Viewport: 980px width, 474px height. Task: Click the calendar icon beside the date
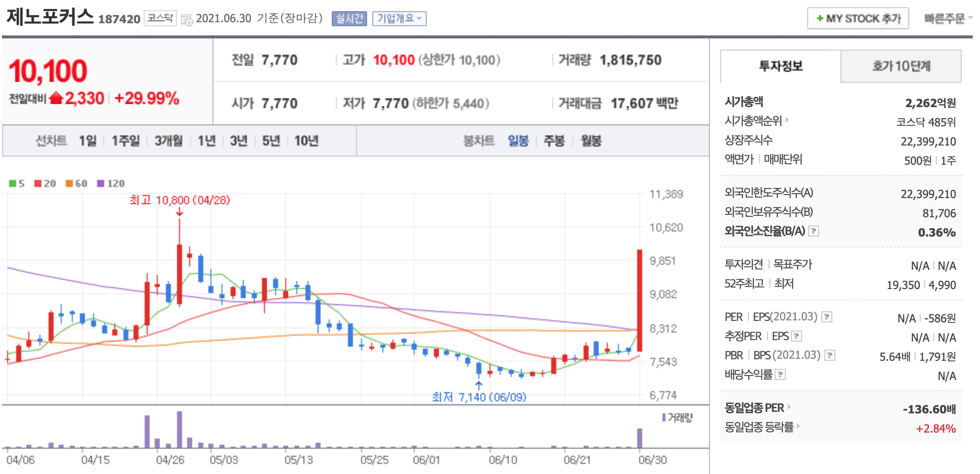point(187,20)
